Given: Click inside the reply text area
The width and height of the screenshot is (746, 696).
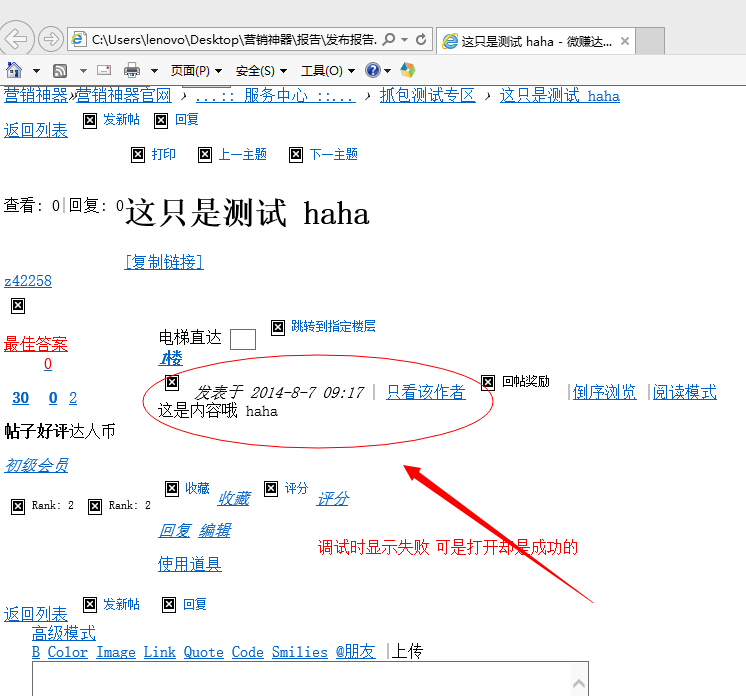Looking at the screenshot, I should 300,679.
